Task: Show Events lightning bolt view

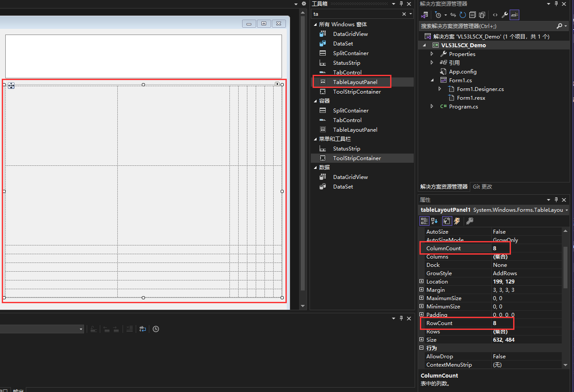Action: point(457,221)
